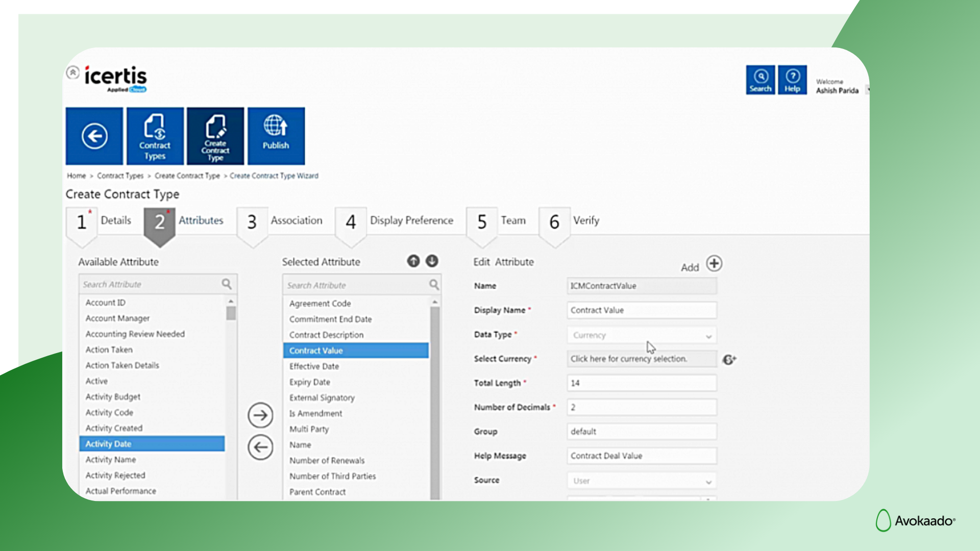The width and height of the screenshot is (980, 551).
Task: Open the Help icon button
Action: [x=792, y=80]
